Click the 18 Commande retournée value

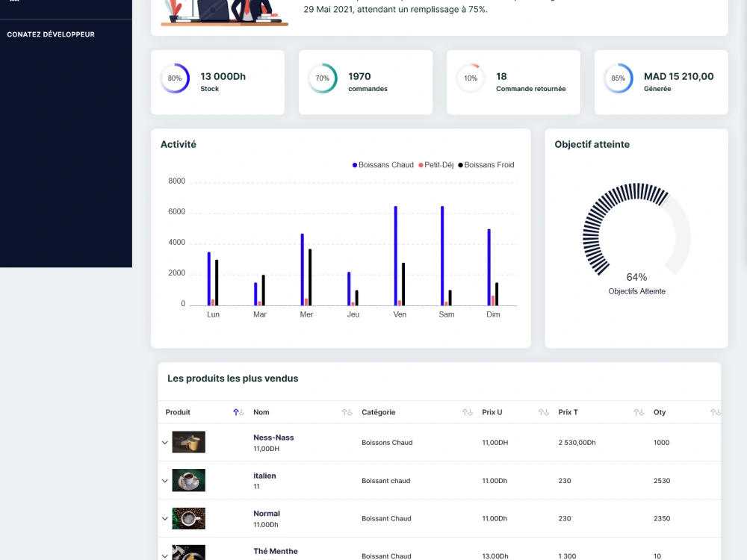[x=501, y=77]
